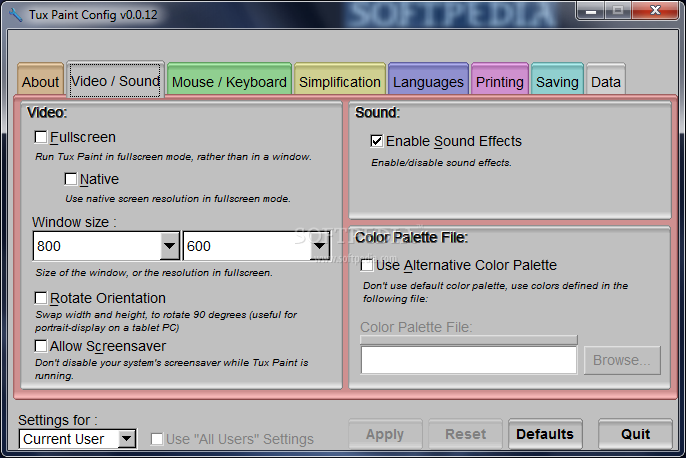Enable the Allow Screensaver checkbox
This screenshot has height=458, width=686.
pos(41,346)
